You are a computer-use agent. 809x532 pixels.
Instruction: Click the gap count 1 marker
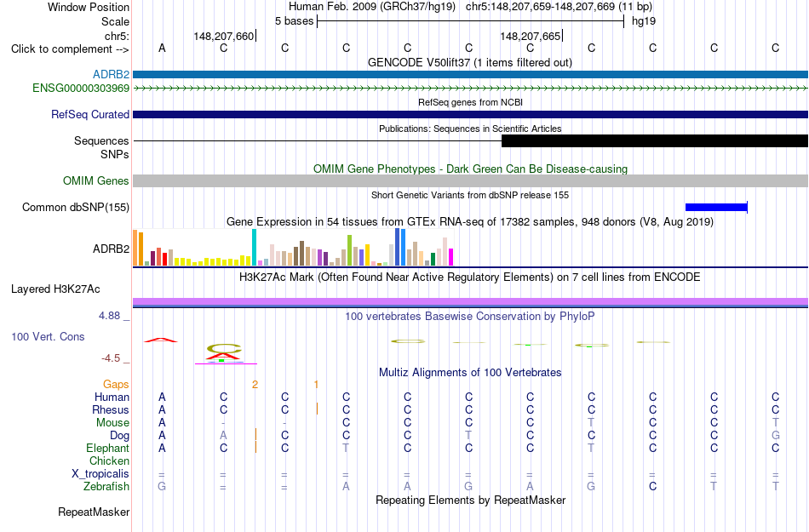[316, 385]
